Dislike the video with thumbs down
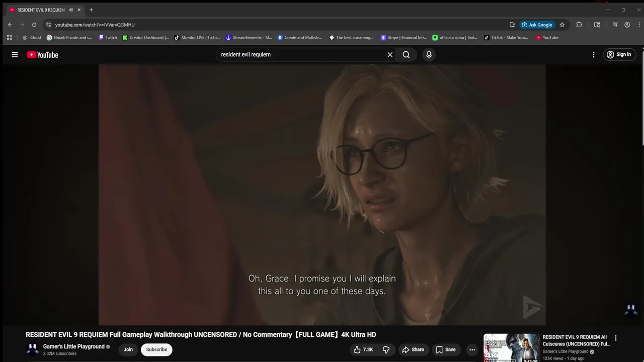The width and height of the screenshot is (644, 362). (x=386, y=350)
